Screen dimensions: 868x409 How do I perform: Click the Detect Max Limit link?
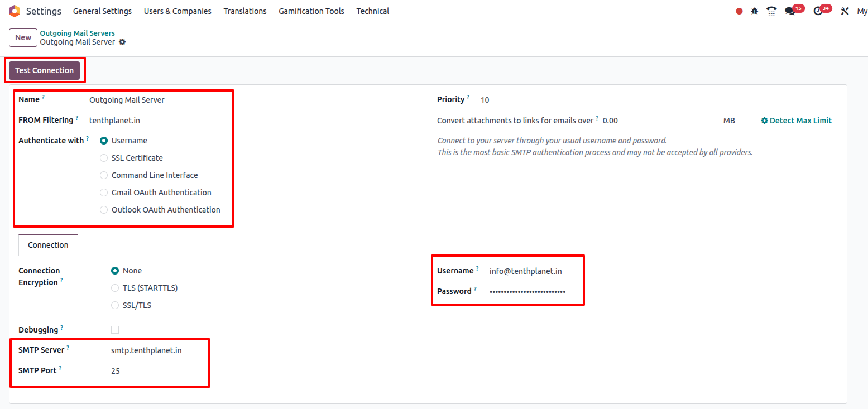[797, 121]
